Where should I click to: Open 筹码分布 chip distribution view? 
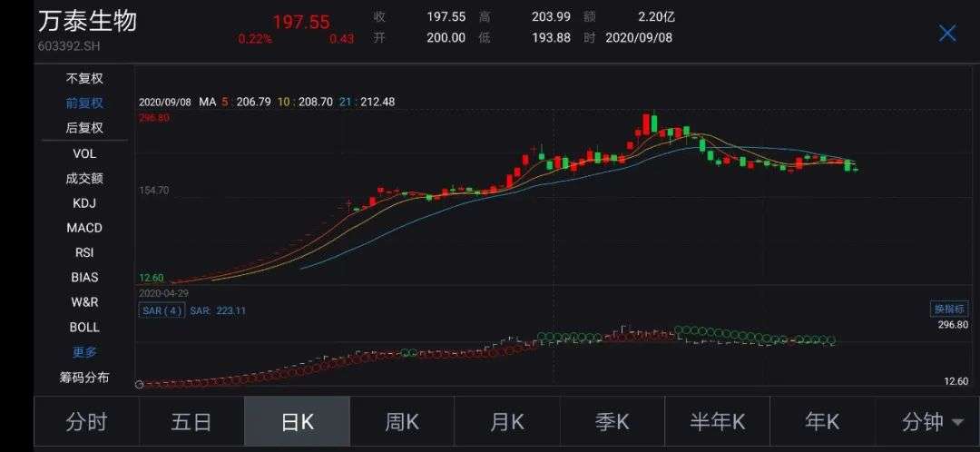coord(84,377)
